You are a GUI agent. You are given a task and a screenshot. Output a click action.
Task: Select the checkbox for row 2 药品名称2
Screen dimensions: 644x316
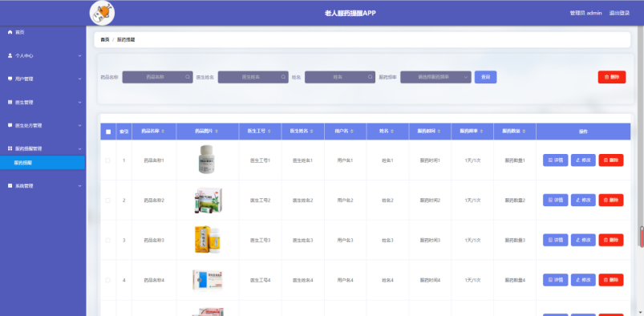pos(108,201)
